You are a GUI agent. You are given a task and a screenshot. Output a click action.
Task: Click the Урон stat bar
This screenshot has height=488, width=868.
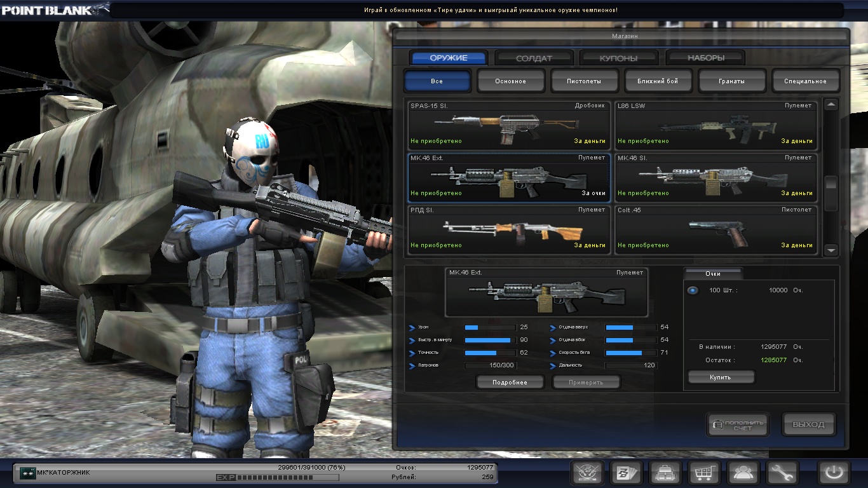point(490,327)
